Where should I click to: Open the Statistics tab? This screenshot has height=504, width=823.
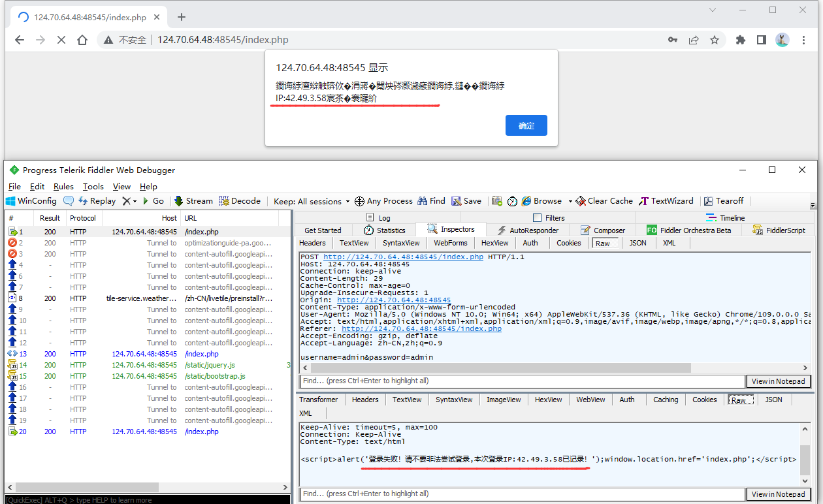(385, 230)
